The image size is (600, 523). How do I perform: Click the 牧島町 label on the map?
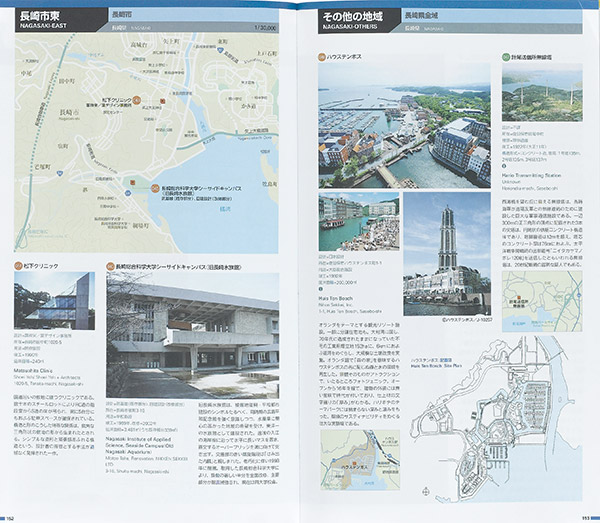[x=269, y=184]
